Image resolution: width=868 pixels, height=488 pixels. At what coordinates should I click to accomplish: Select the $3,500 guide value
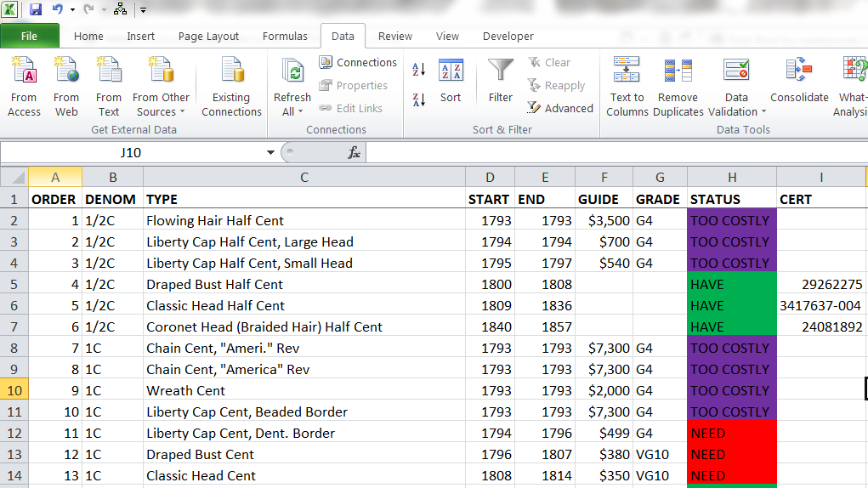point(604,221)
